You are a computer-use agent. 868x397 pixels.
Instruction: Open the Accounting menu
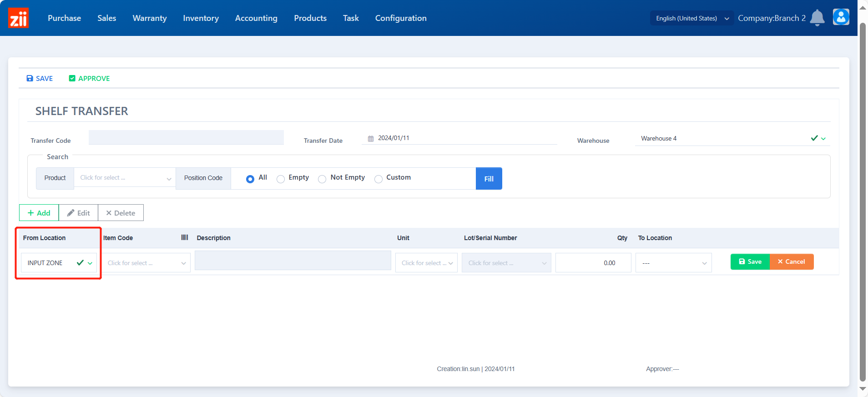tap(256, 18)
